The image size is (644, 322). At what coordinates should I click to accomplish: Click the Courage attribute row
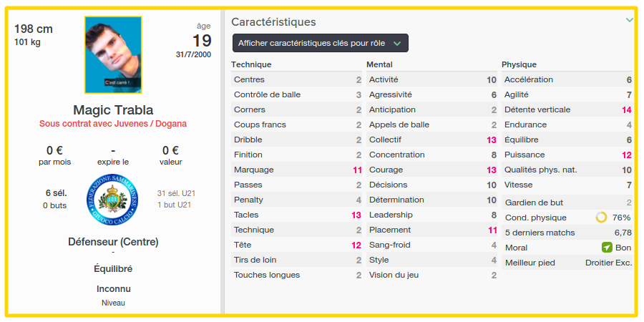tap(431, 170)
